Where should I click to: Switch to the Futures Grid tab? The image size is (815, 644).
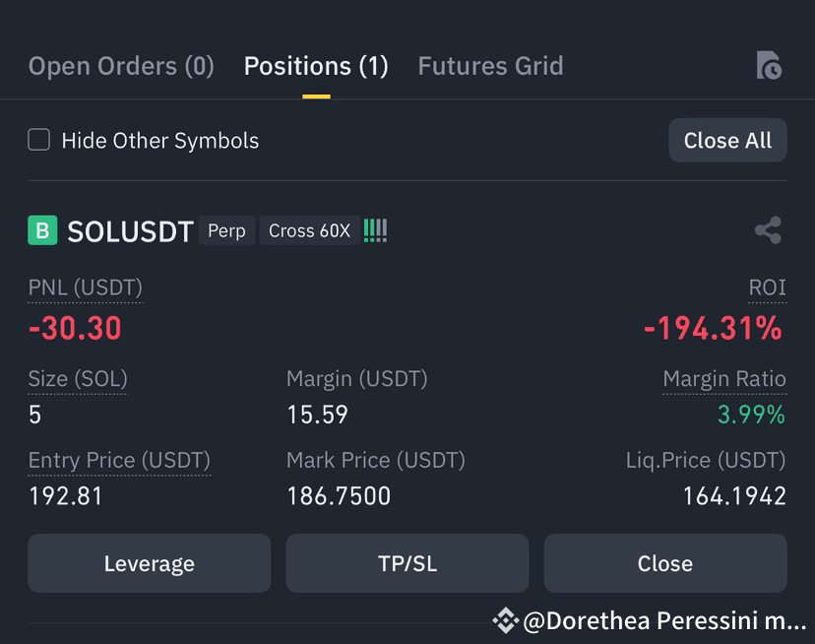pyautogui.click(x=490, y=65)
